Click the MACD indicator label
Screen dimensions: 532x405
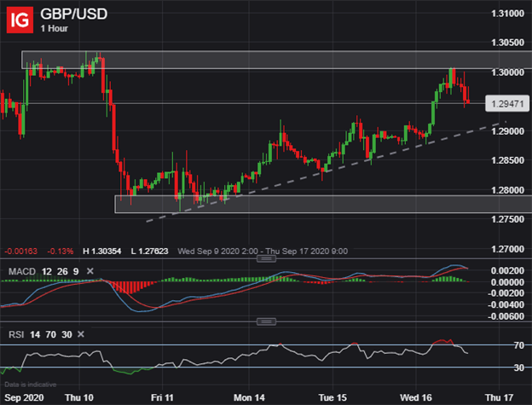click(x=22, y=271)
